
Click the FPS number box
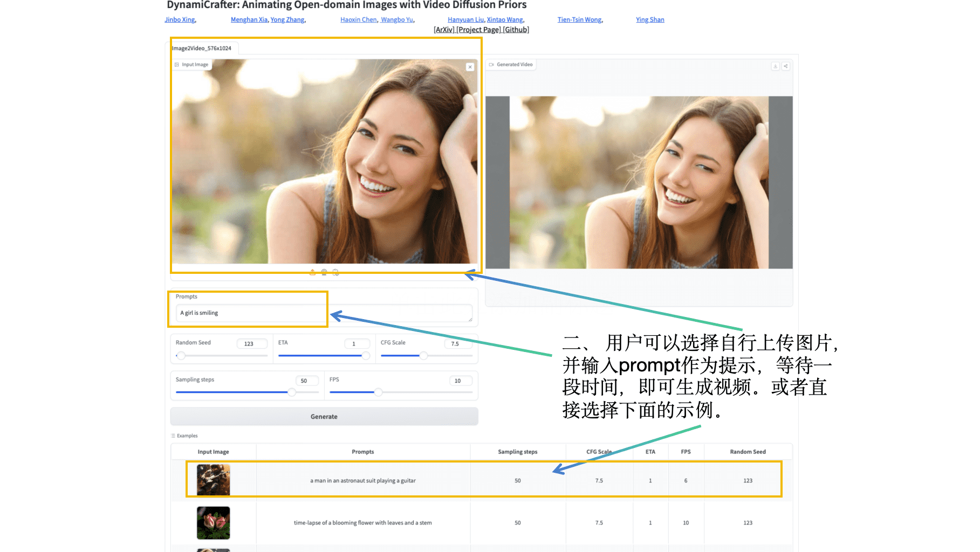461,381
